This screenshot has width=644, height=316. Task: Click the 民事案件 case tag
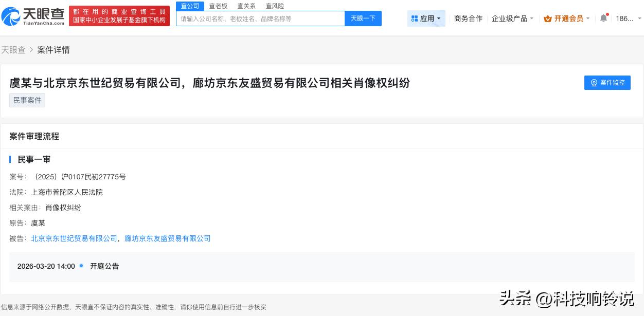(27, 100)
